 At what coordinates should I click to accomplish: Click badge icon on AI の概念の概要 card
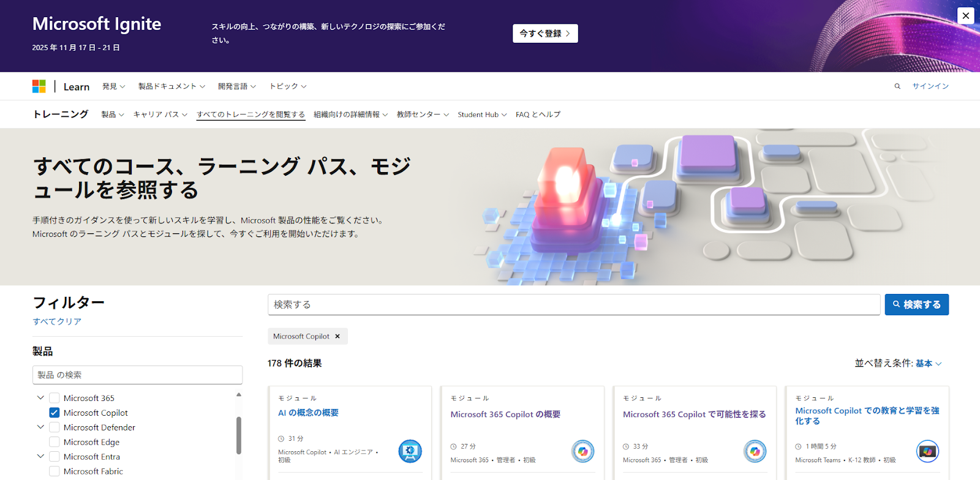410,451
